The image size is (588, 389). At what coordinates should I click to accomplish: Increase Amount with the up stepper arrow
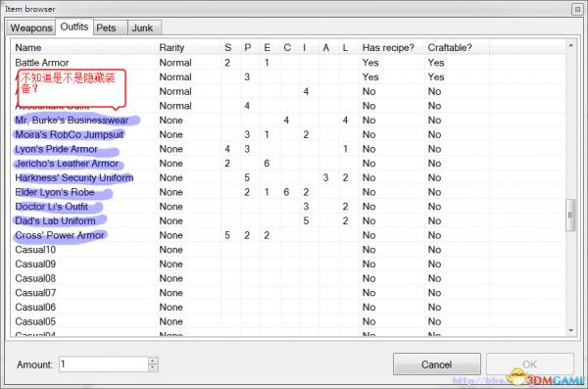153,361
